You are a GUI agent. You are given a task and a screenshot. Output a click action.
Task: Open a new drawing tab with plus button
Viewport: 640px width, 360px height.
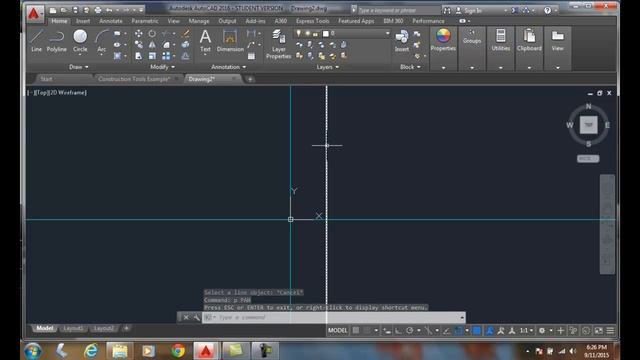pos(250,79)
